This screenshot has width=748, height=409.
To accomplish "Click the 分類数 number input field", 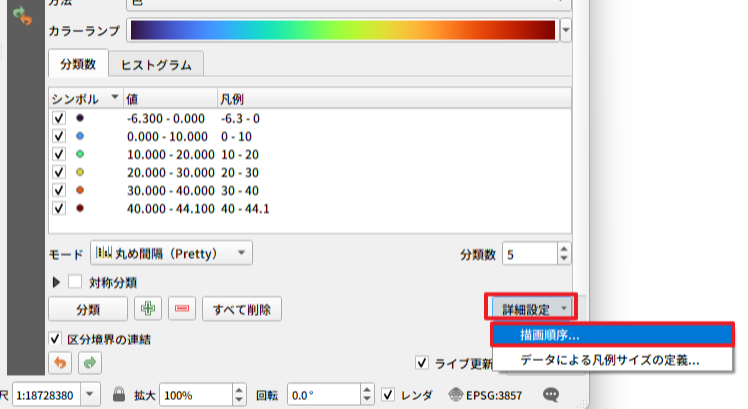I will click(529, 254).
